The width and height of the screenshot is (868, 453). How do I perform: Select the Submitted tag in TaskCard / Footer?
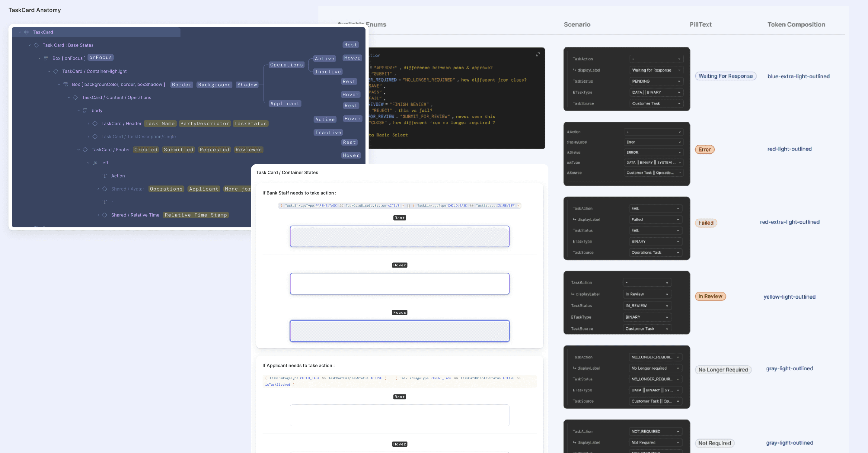pos(179,150)
